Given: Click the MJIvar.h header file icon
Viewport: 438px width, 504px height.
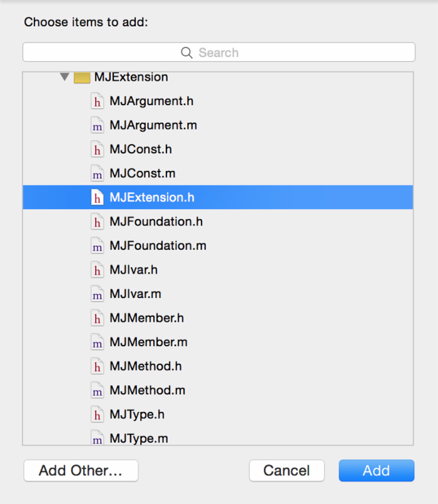Looking at the screenshot, I should (x=97, y=270).
